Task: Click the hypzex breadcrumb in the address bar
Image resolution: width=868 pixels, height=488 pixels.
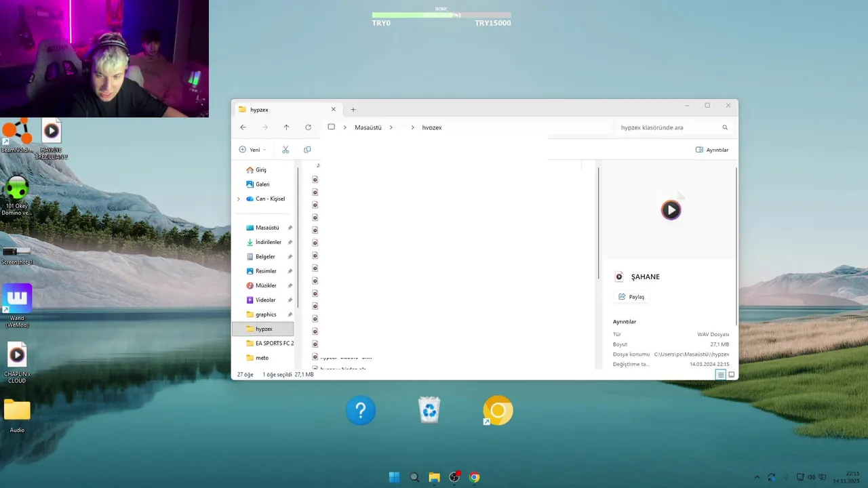Action: (432, 127)
